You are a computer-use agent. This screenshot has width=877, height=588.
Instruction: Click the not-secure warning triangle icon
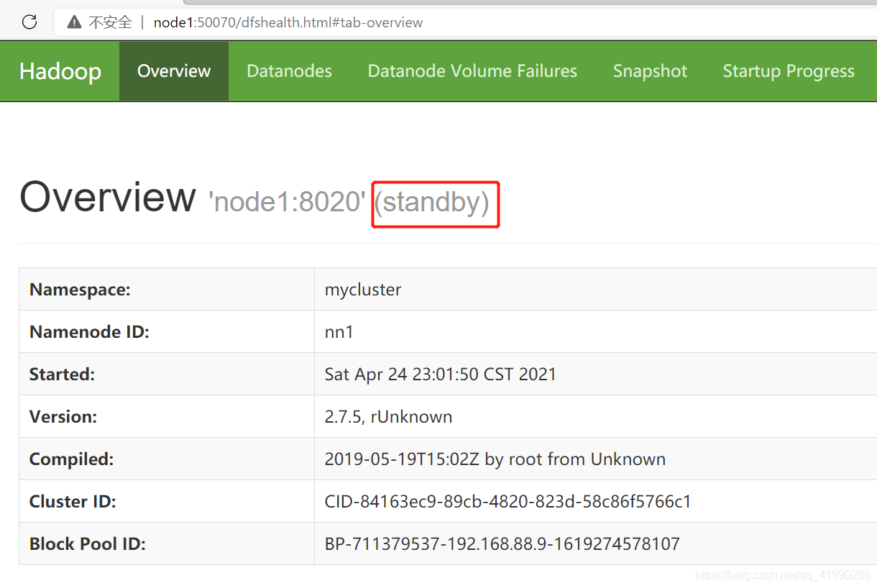click(x=74, y=22)
